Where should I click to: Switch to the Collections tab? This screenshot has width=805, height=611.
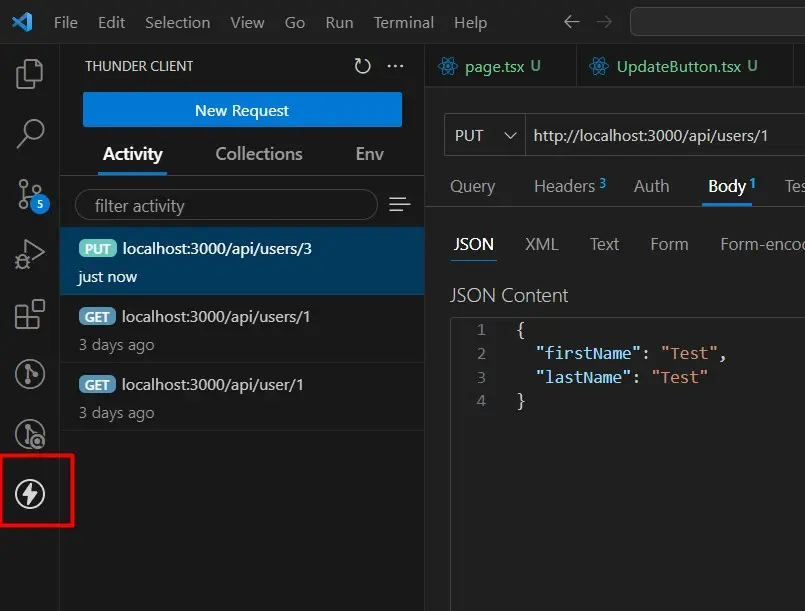click(x=258, y=154)
